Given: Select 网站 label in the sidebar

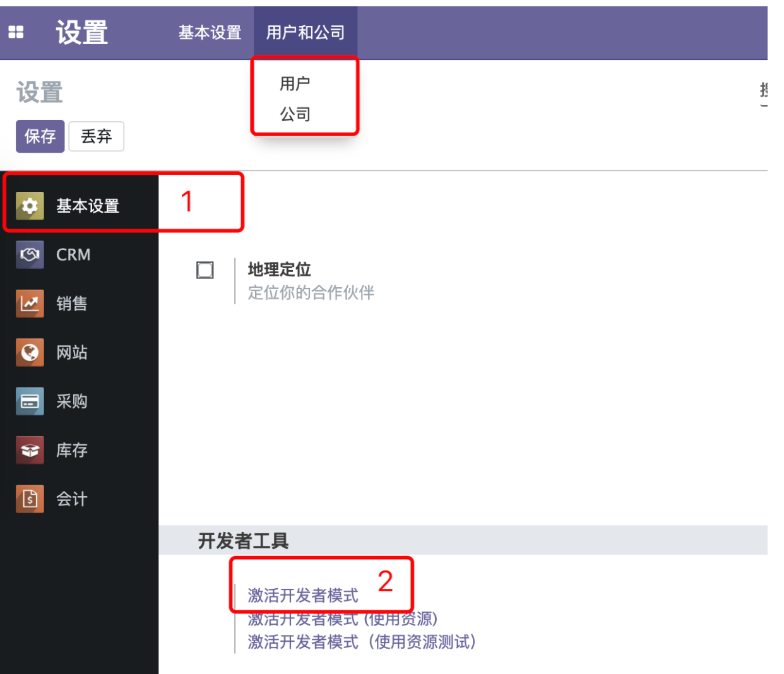Looking at the screenshot, I should [72, 352].
